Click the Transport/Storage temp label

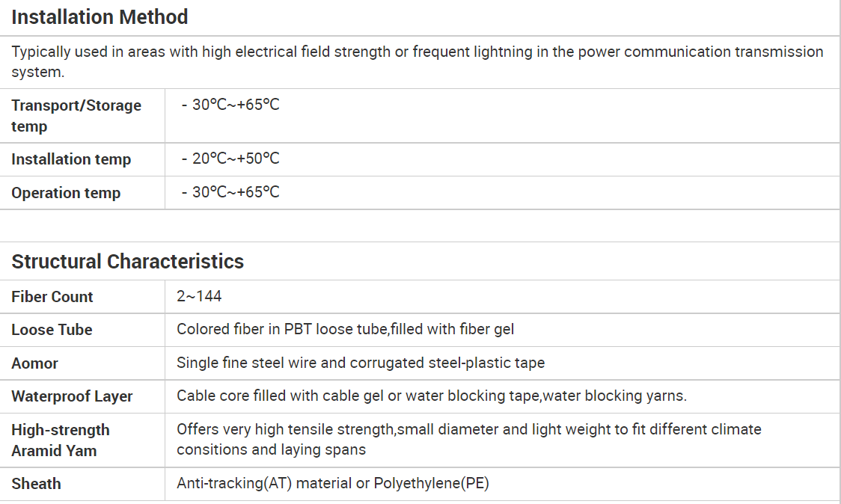76,116
